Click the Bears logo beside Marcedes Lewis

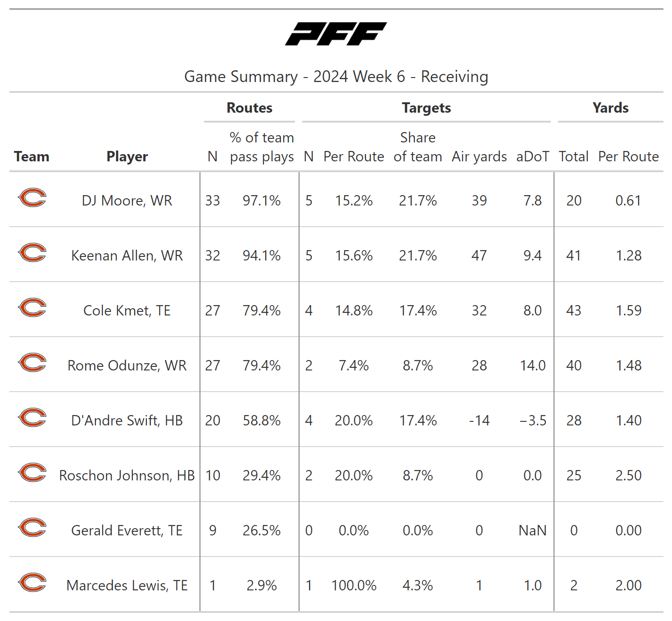32,583
